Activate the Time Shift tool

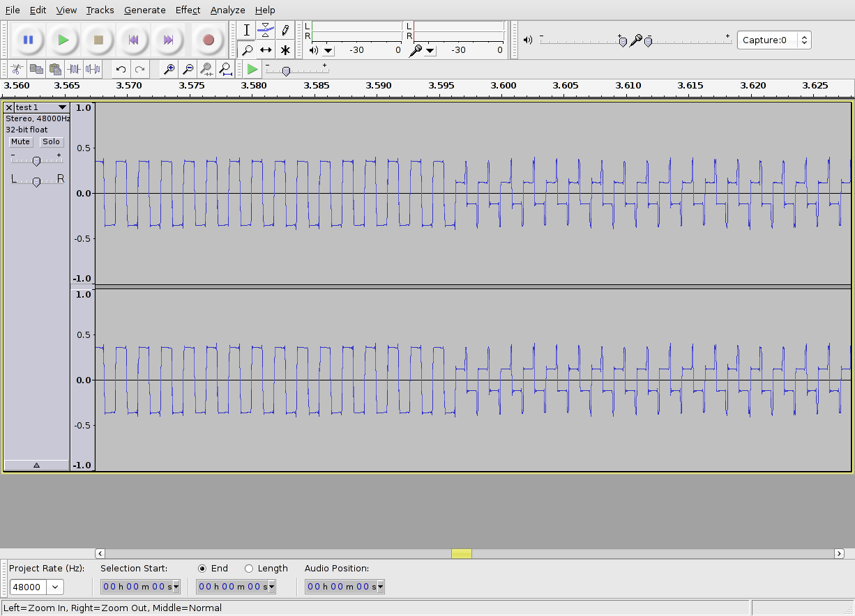click(x=266, y=50)
